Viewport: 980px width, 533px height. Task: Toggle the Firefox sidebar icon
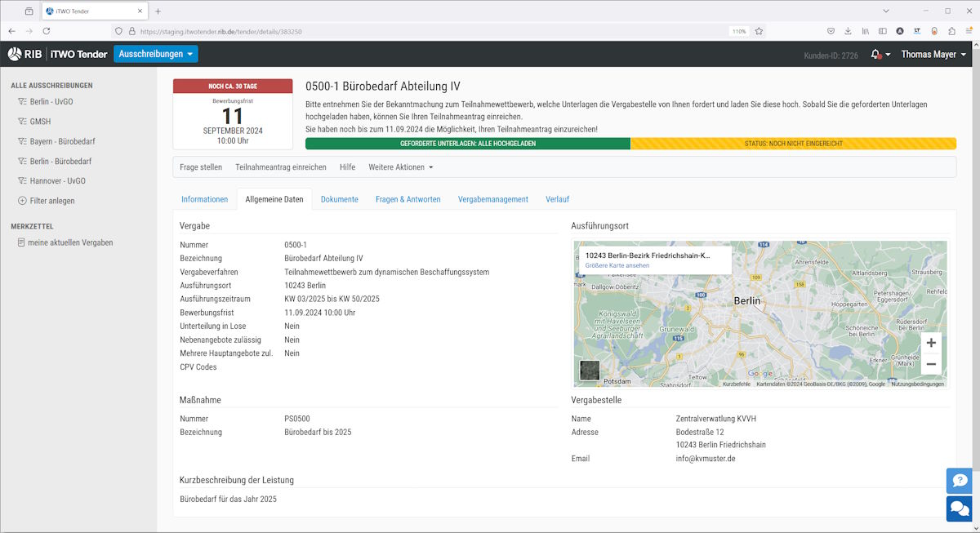(883, 31)
